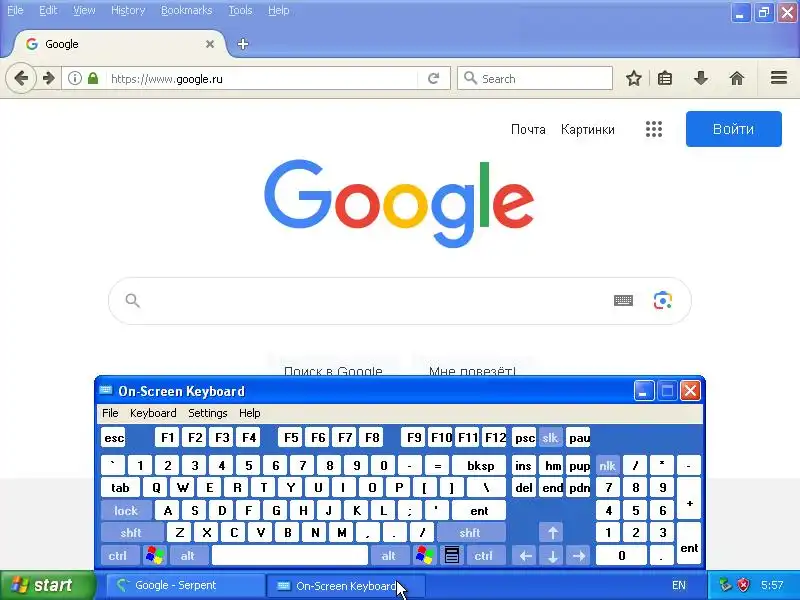This screenshot has width=800, height=600.
Task: Open the Settings menu of On-Screen Keyboard
Action: 208,413
